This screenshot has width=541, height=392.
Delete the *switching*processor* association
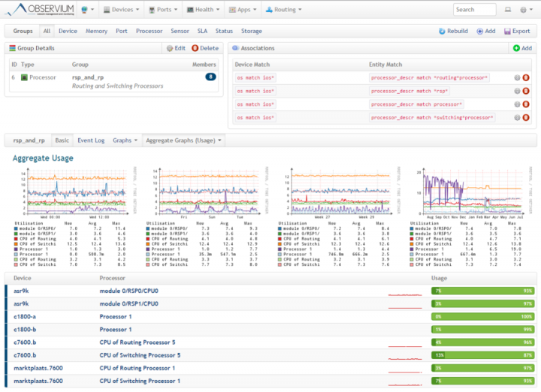click(526, 118)
